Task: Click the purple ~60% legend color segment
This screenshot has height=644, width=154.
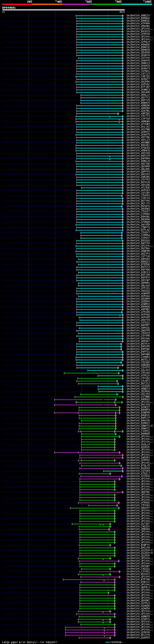Action: click(x=77, y=4)
